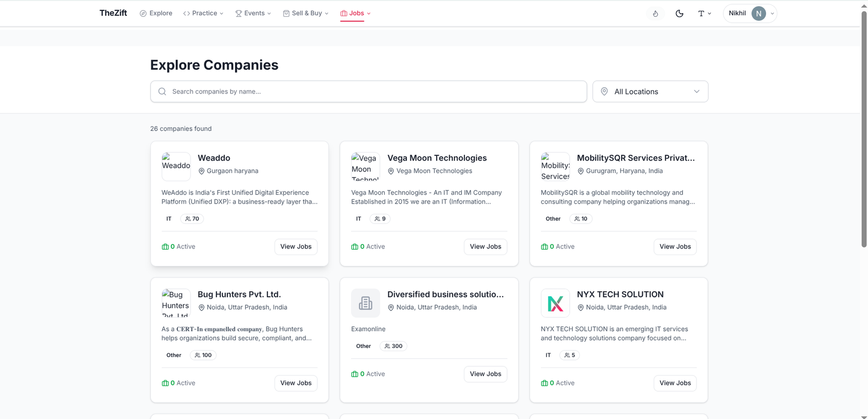Click the Diversified business building icon
The width and height of the screenshot is (868, 419).
coord(365,303)
